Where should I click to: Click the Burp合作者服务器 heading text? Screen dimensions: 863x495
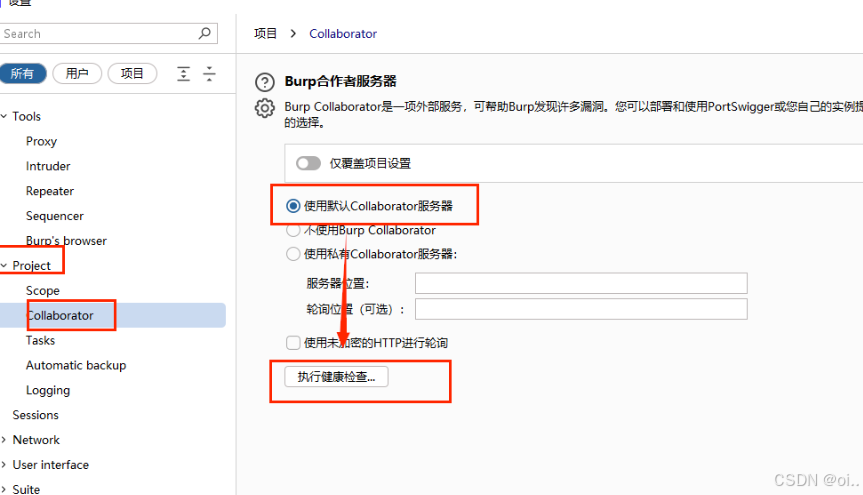[x=341, y=81]
